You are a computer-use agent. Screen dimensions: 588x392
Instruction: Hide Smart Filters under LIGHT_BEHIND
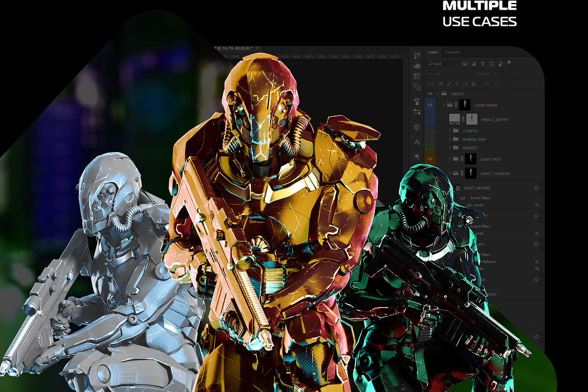tap(463, 198)
